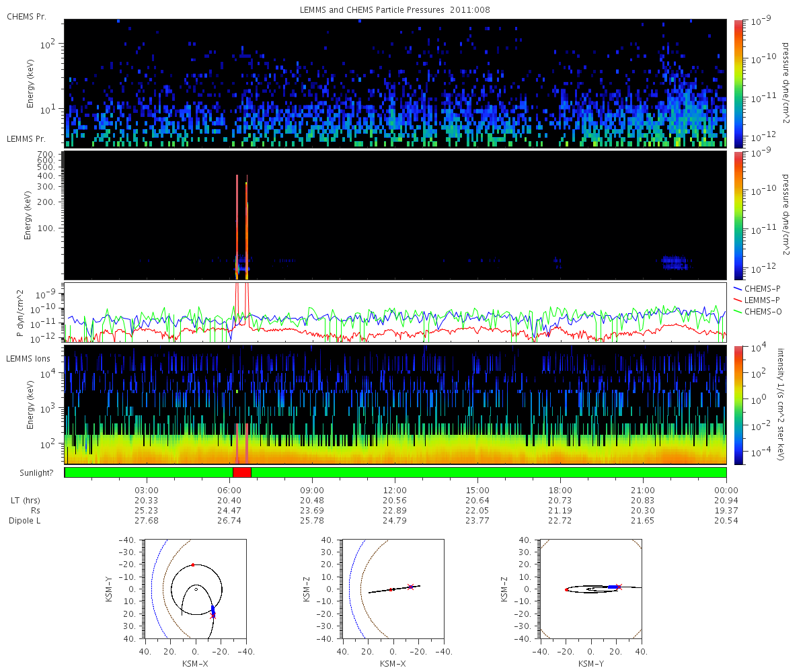This screenshot has width=807, height=672.
Task: Click the CHEMS pressure color bar
Action: point(738,83)
